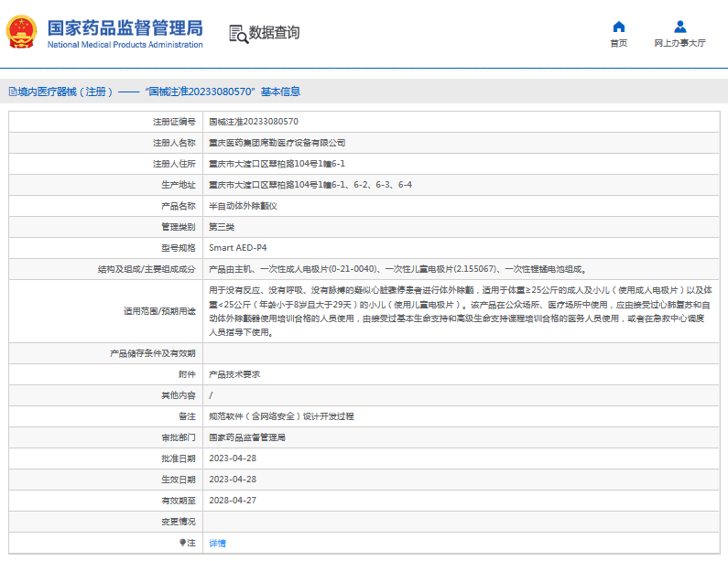Open the 详情 details link
The height and width of the screenshot is (561, 728).
pyautogui.click(x=217, y=543)
